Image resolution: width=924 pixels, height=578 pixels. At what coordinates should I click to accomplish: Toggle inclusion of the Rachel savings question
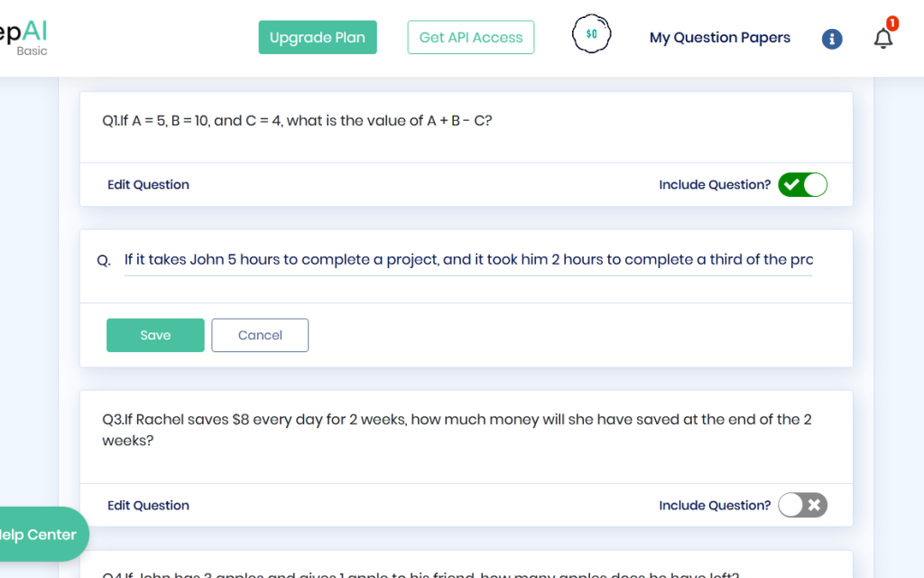point(802,505)
